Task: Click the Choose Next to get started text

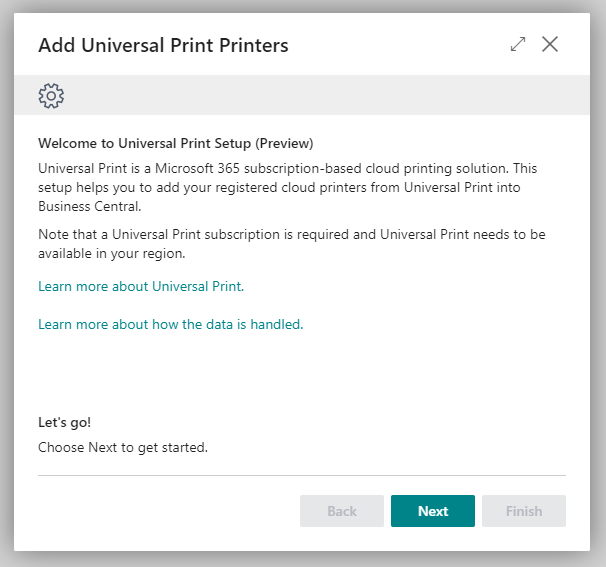Action: coord(123,447)
